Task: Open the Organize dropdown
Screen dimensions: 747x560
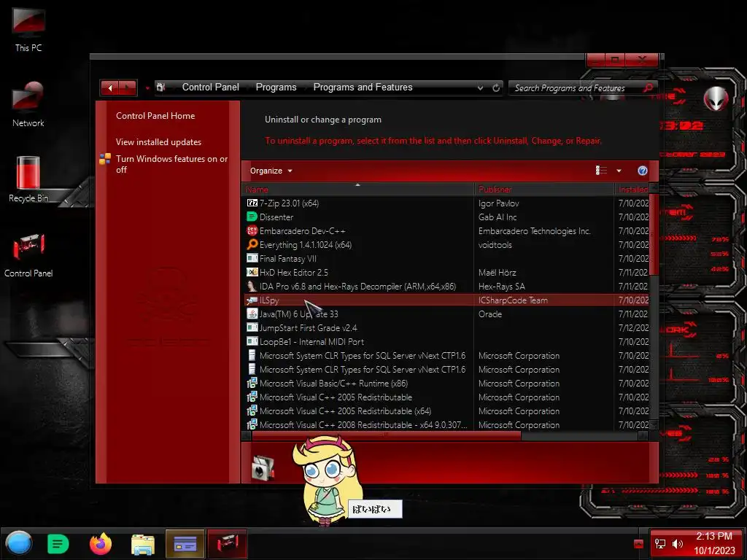Action: [271, 171]
